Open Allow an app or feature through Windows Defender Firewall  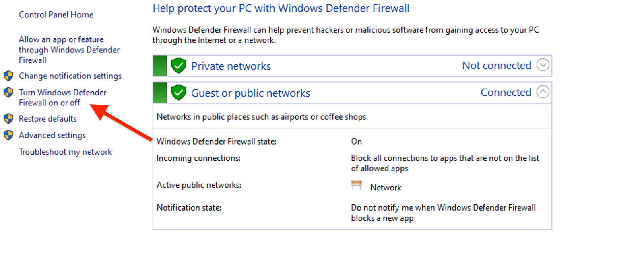coord(69,50)
